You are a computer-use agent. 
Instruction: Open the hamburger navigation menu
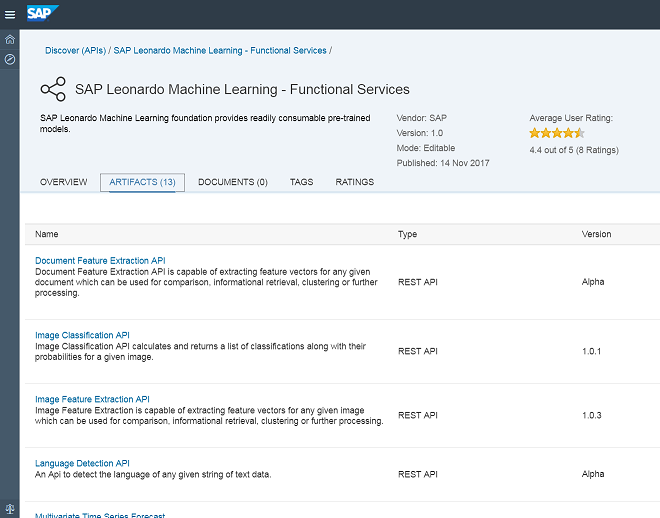pyautogui.click(x=10, y=15)
